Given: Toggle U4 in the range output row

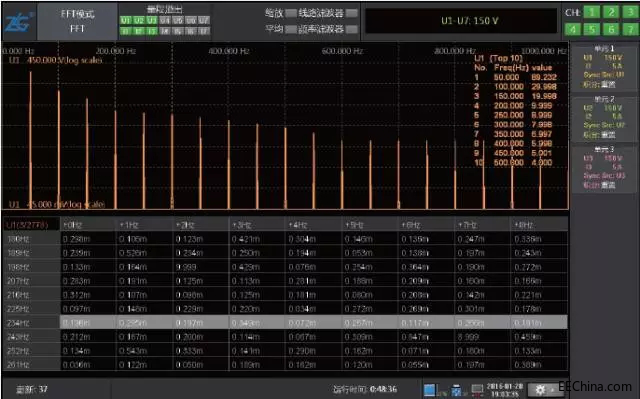Looking at the screenshot, I should (165, 20).
